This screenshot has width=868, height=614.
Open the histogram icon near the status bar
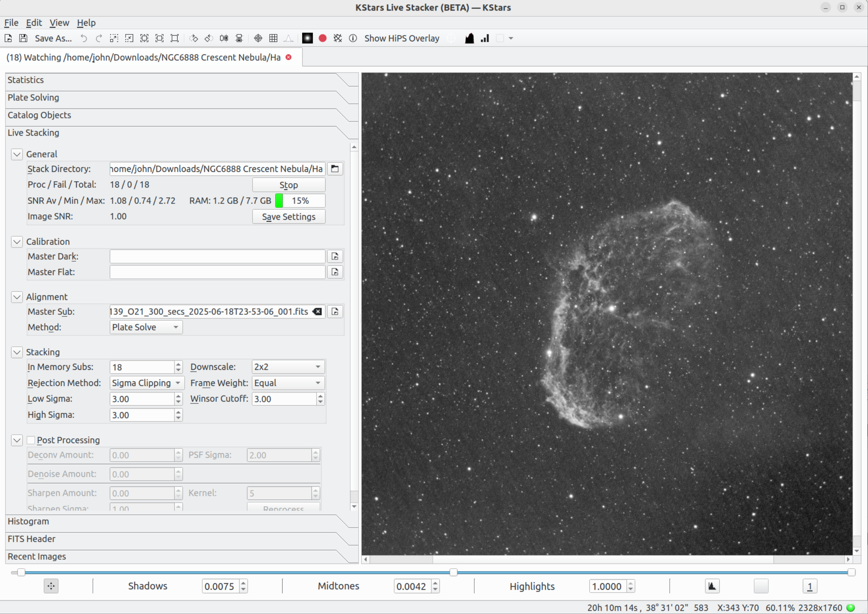click(x=711, y=586)
